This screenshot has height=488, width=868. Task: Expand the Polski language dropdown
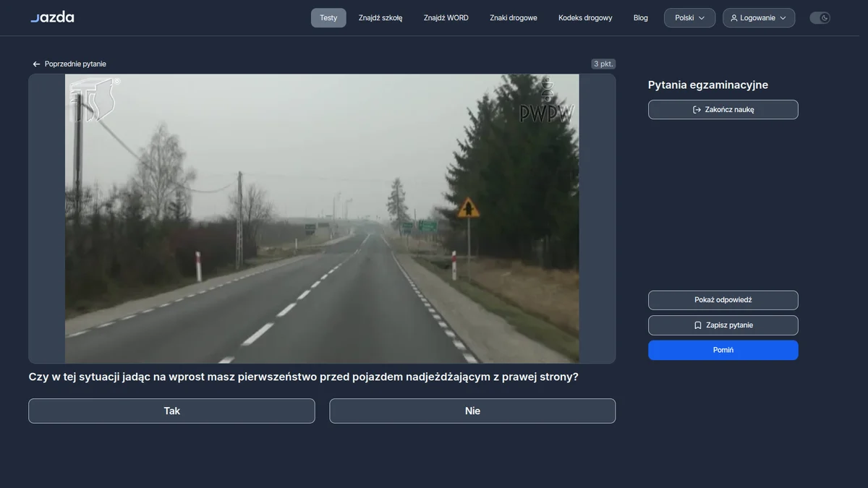tap(689, 18)
